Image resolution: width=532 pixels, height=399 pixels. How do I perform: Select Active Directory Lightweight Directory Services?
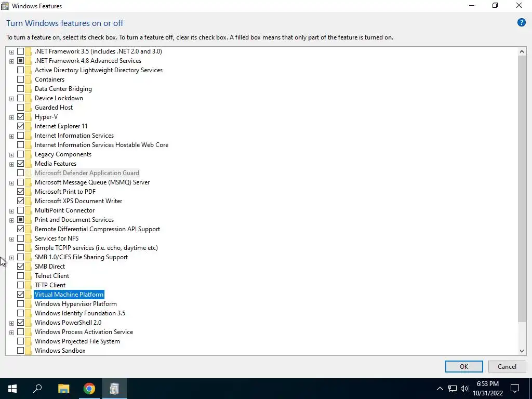coord(98,70)
